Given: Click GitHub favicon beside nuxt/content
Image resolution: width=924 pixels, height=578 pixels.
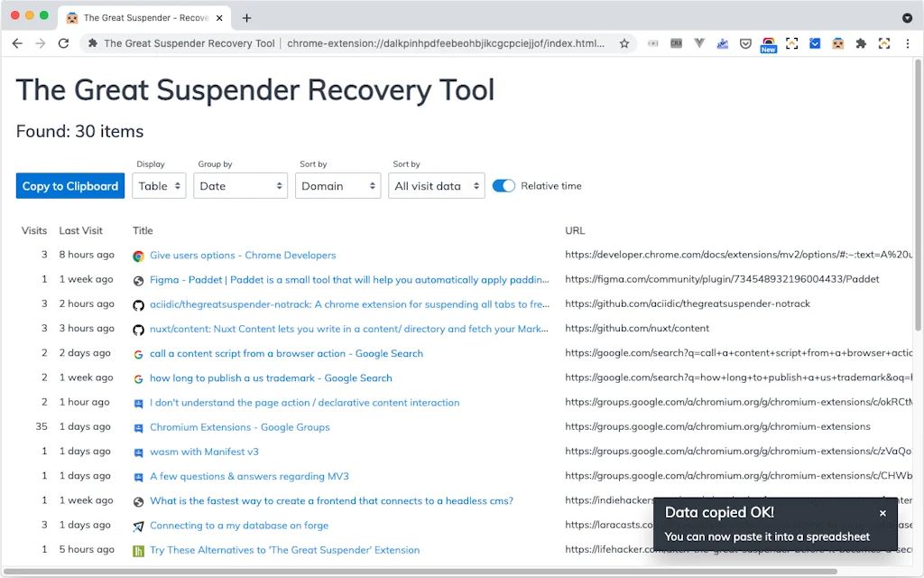Looking at the screenshot, I should (x=138, y=330).
